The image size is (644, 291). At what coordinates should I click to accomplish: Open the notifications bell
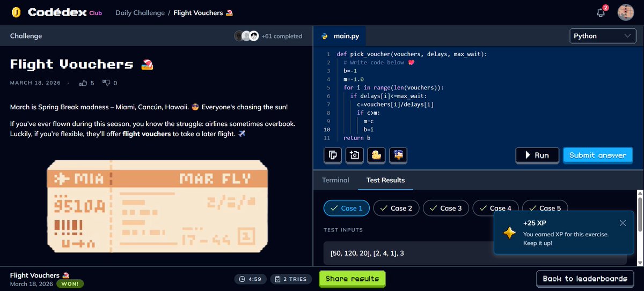click(x=601, y=13)
